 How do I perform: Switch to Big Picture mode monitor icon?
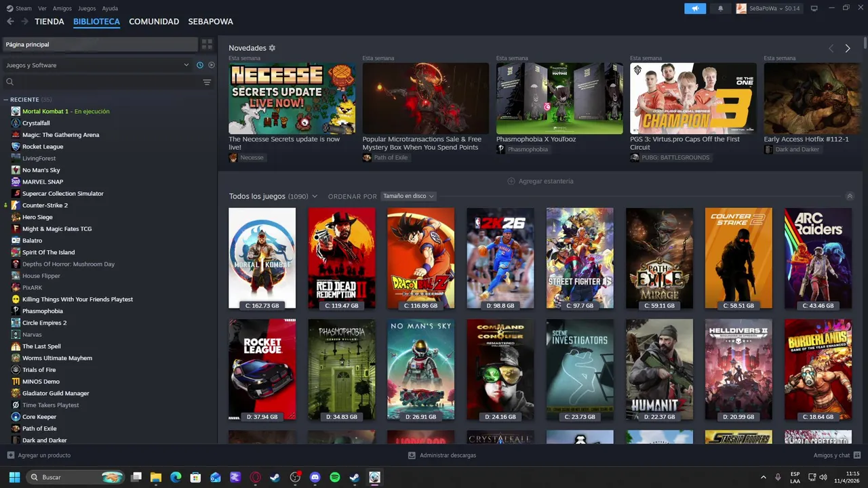tap(814, 8)
